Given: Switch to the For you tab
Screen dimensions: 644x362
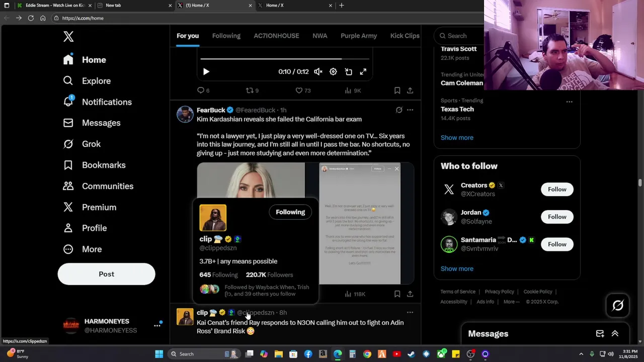Looking at the screenshot, I should pyautogui.click(x=188, y=36).
